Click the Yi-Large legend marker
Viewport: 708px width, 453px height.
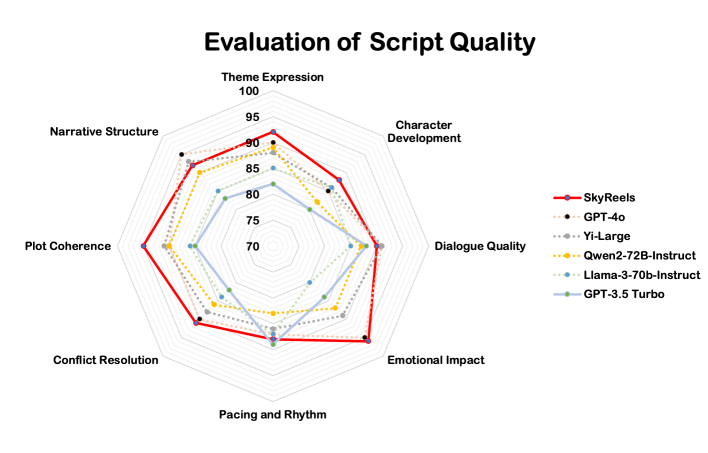(x=567, y=236)
